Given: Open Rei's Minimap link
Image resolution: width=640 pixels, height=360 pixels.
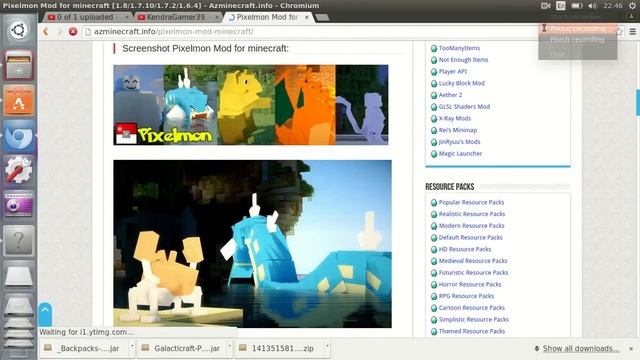Looking at the screenshot, I should pos(458,130).
